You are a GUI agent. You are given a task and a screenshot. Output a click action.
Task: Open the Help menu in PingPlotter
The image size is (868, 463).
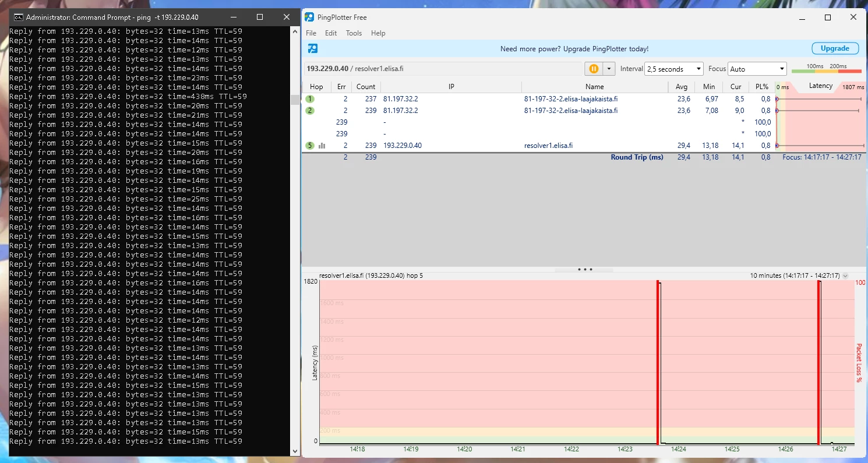click(378, 33)
